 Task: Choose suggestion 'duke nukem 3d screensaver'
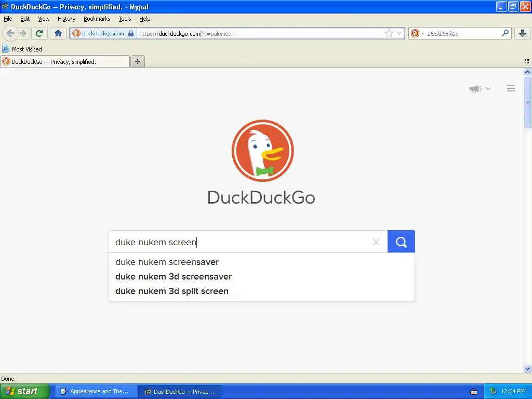pyautogui.click(x=262, y=276)
